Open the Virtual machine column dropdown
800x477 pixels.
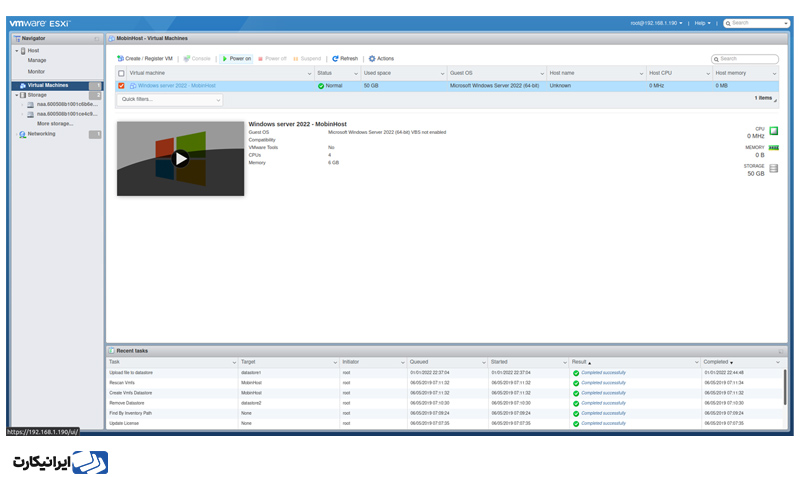click(x=309, y=74)
